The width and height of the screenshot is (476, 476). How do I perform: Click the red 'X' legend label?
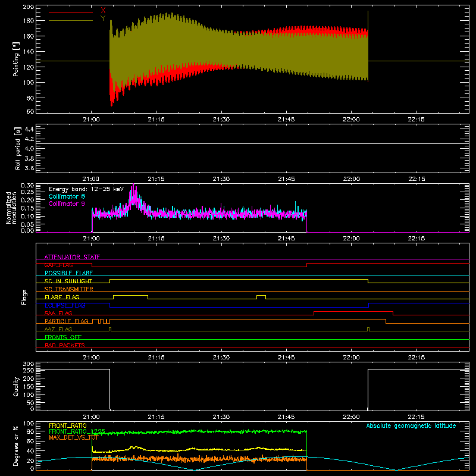(103, 11)
